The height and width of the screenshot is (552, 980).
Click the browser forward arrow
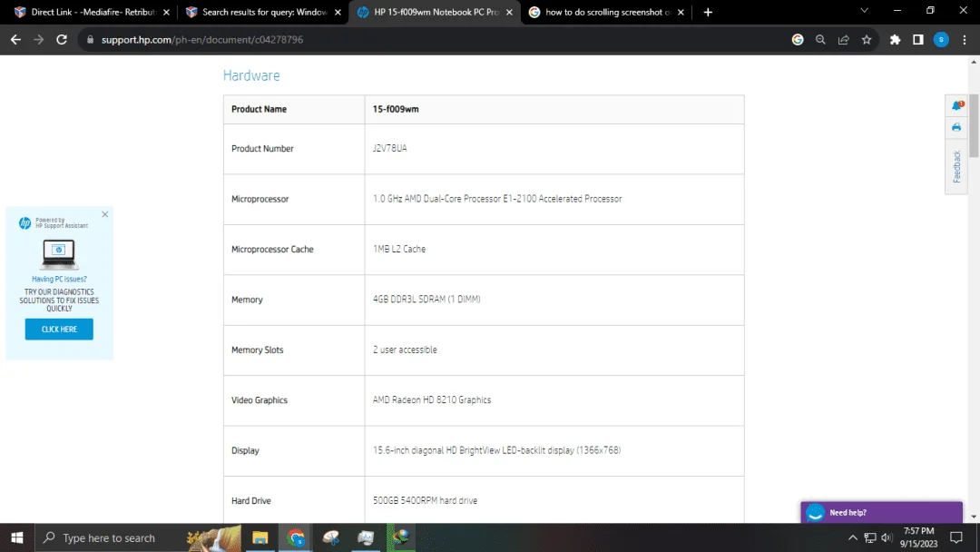pyautogui.click(x=39, y=39)
